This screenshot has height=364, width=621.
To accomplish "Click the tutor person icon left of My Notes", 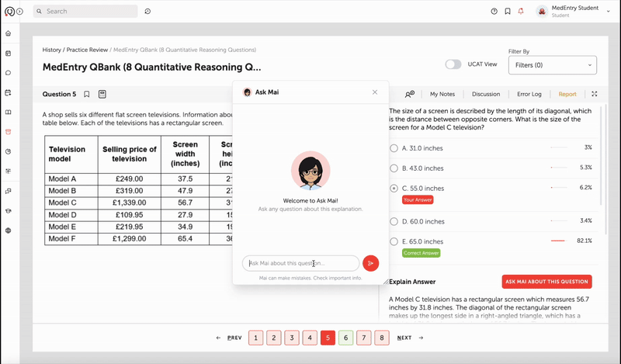I will coord(410,94).
